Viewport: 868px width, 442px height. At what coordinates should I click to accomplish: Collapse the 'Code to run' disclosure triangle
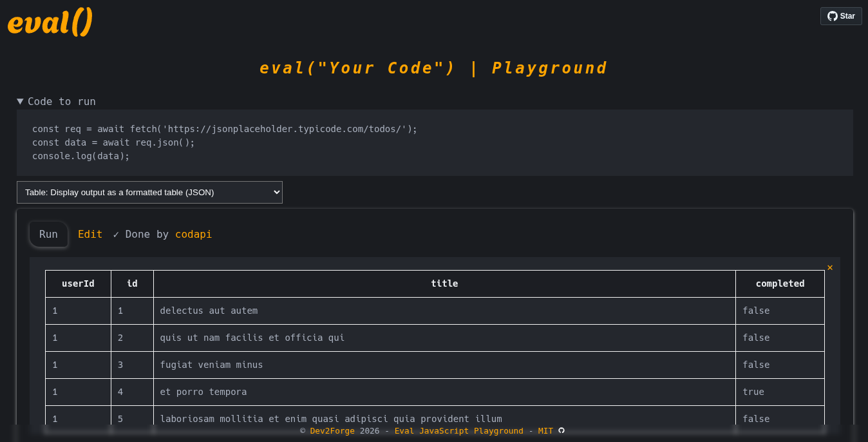click(21, 101)
